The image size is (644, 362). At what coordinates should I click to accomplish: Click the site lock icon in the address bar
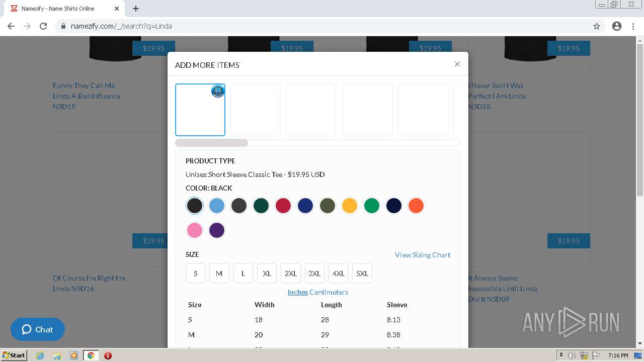tap(63, 26)
